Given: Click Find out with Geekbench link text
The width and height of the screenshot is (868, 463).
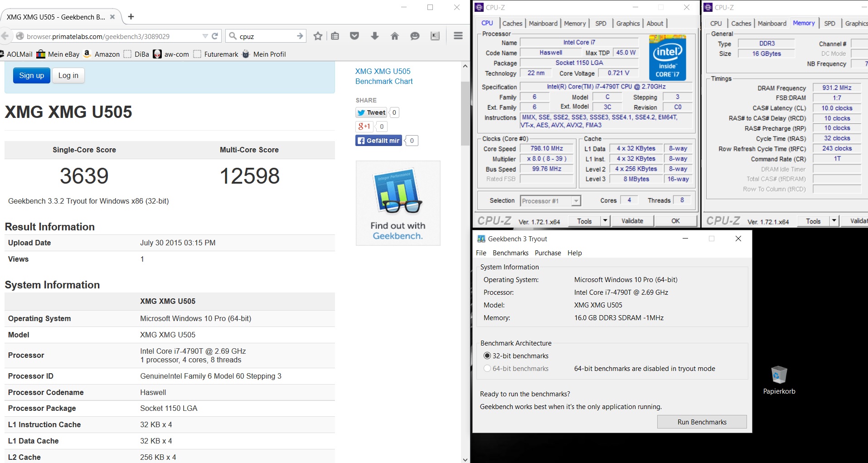Looking at the screenshot, I should tap(398, 231).
